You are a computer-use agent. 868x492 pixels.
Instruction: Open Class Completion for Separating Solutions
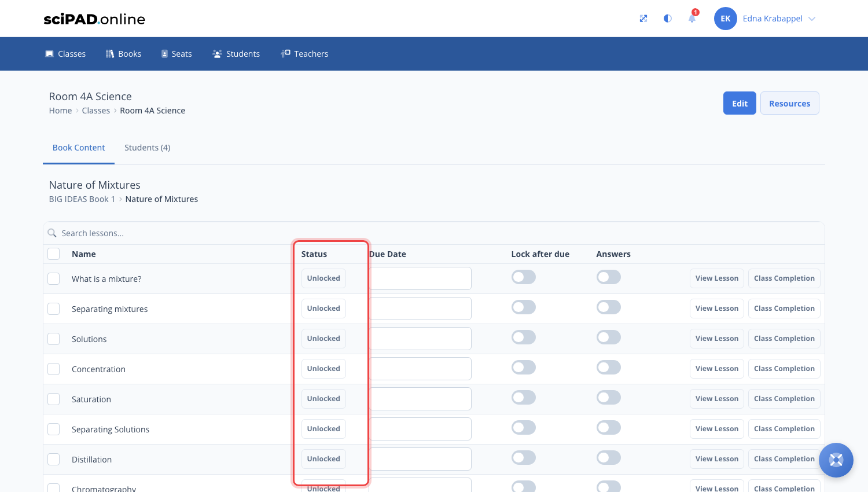[x=784, y=429]
